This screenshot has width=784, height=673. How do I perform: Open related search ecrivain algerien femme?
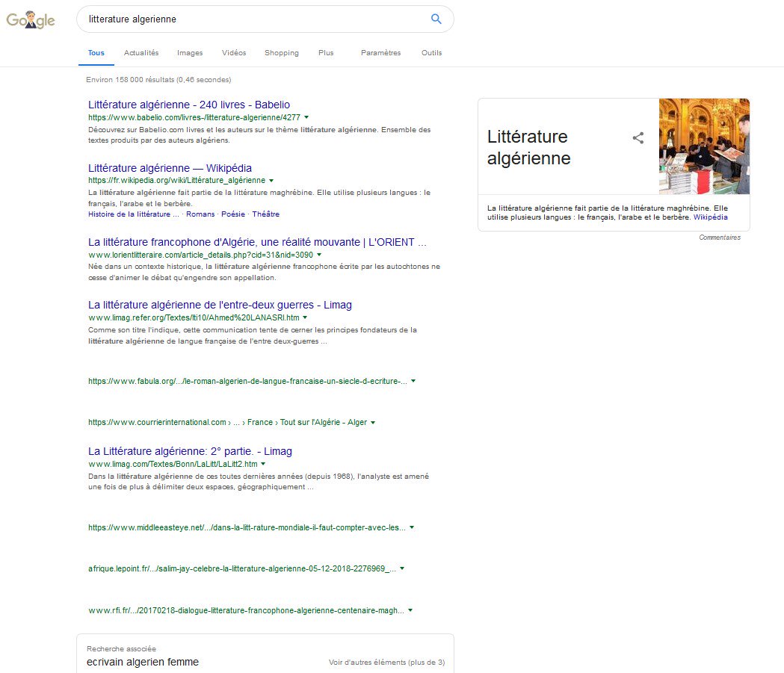[143, 662]
